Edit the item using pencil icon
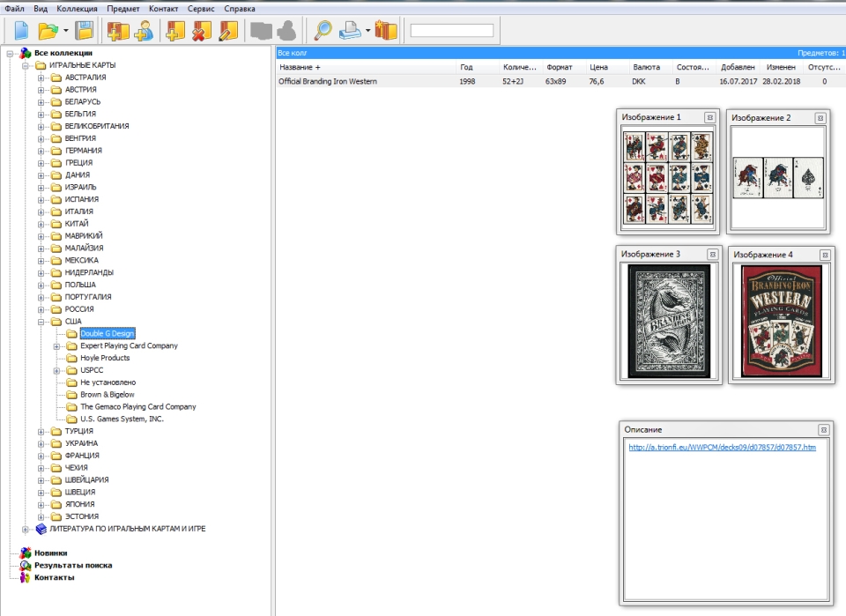The width and height of the screenshot is (846, 616). tap(228, 31)
